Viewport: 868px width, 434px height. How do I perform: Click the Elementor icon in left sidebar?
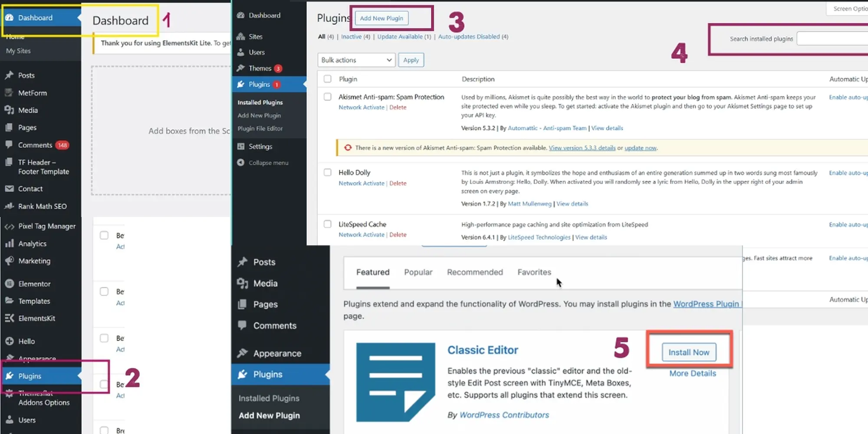click(10, 284)
